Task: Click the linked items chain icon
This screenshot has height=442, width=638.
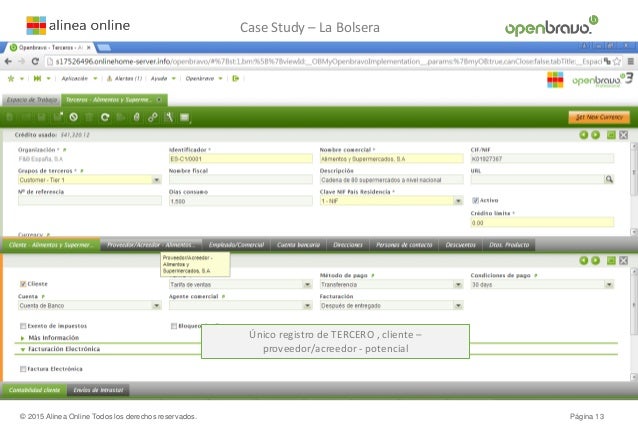Action: (153, 117)
